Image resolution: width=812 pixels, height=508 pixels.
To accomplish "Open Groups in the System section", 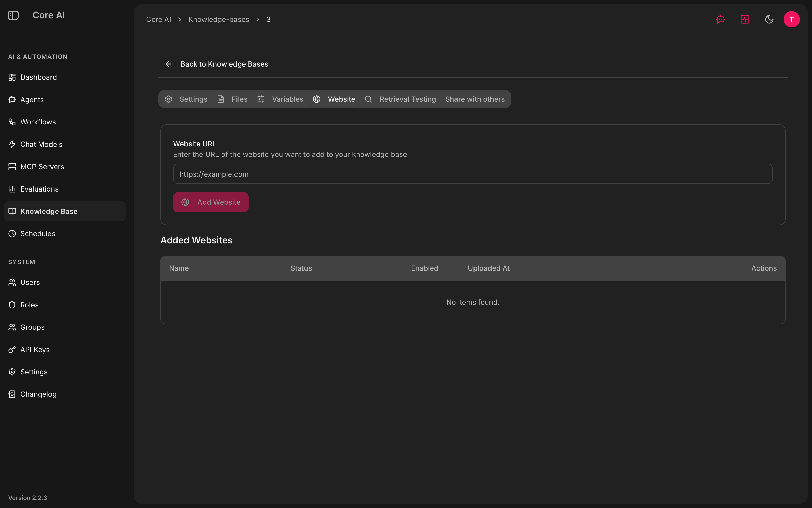I will [65, 327].
